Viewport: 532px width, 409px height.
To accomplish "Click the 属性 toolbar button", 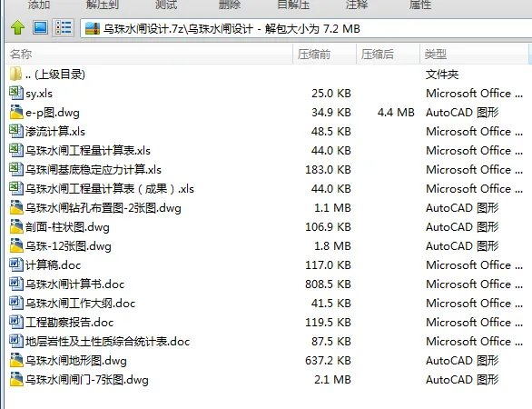I will (420, 5).
